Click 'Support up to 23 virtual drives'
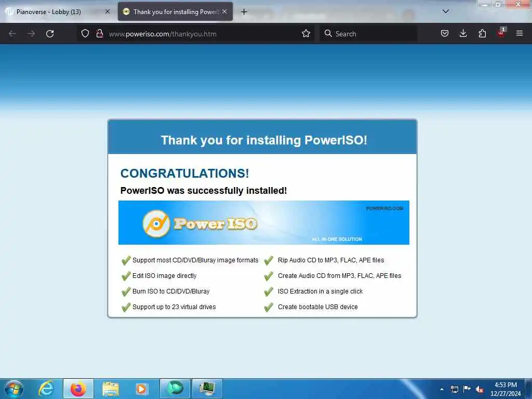This screenshot has height=399, width=532. (174, 307)
